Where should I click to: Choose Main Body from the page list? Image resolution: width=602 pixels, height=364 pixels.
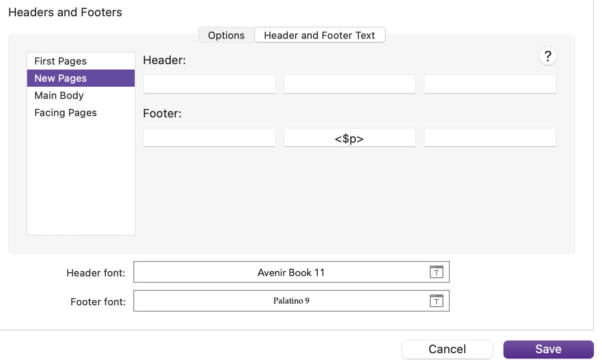(x=81, y=95)
